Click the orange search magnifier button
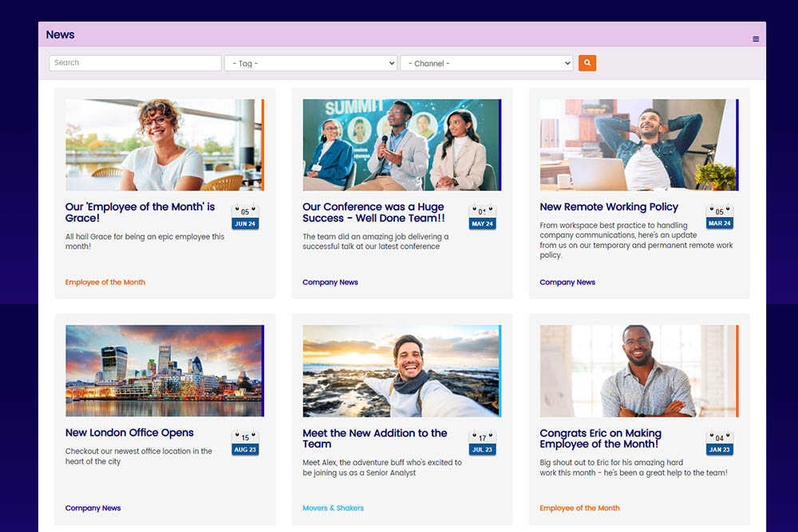Viewport: 798px width, 532px height. 587,63
